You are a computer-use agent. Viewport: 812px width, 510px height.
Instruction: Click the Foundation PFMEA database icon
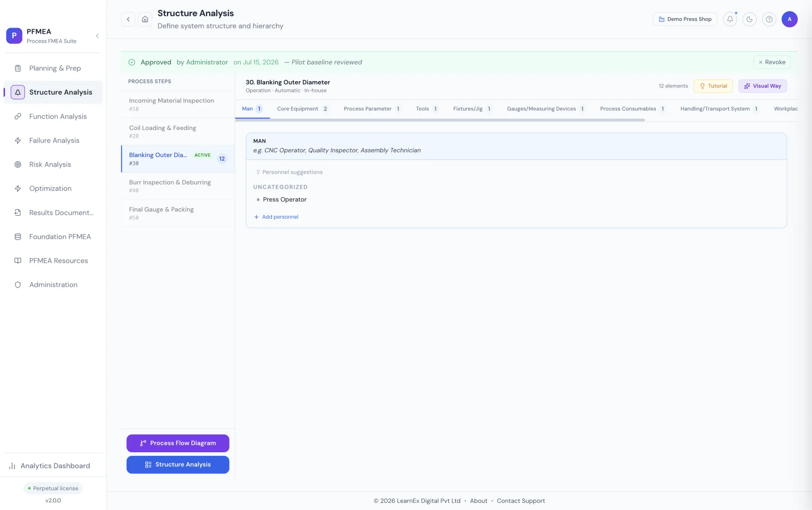pyautogui.click(x=18, y=236)
